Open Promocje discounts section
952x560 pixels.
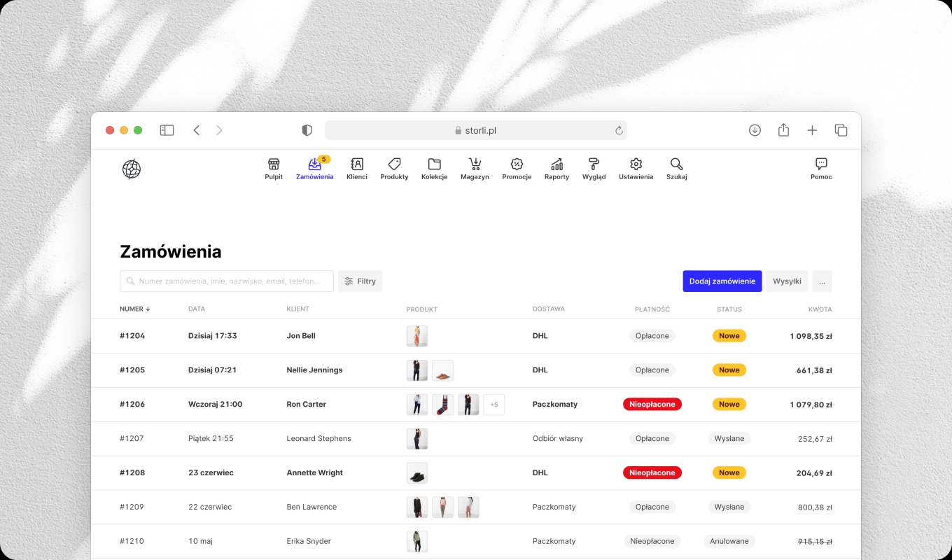517,169
